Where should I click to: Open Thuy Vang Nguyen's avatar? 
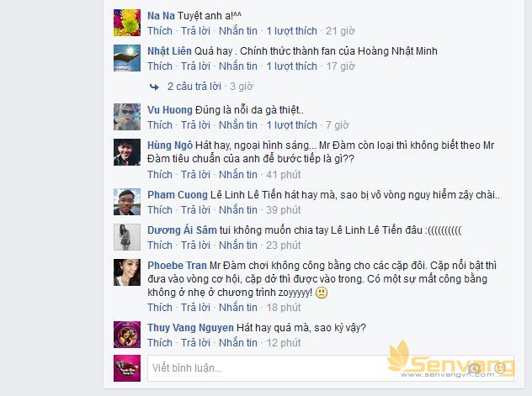(x=127, y=335)
